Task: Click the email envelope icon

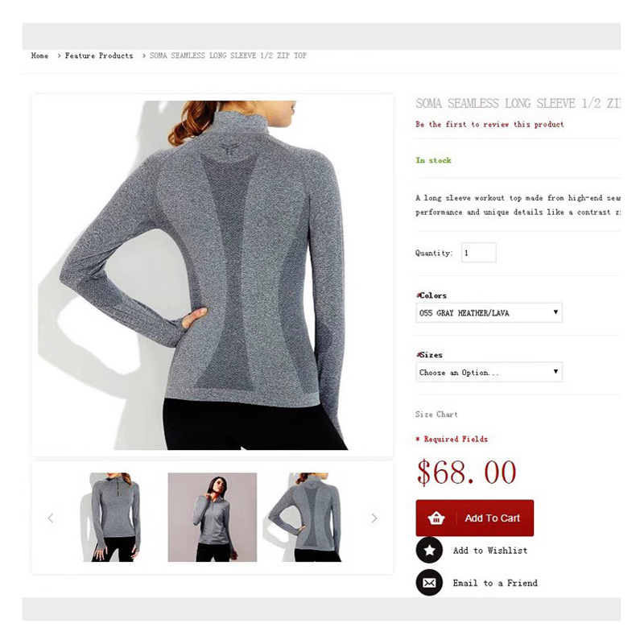Action: (429, 582)
